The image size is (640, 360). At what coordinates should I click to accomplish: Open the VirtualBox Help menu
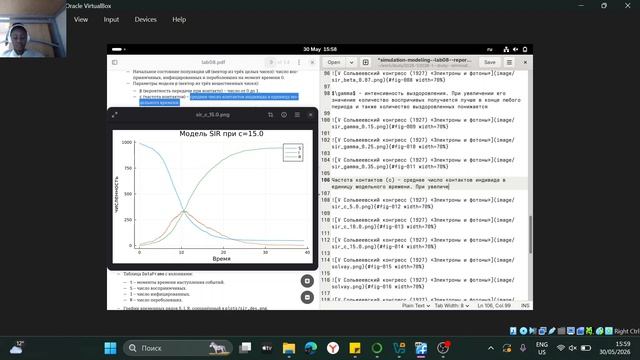pos(179,19)
